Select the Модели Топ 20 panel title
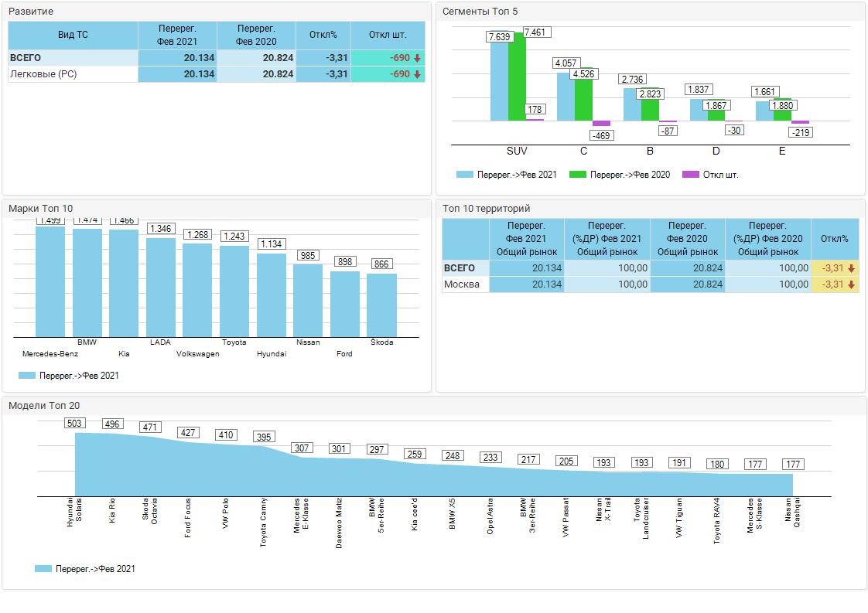The image size is (868, 613). pos(44,405)
